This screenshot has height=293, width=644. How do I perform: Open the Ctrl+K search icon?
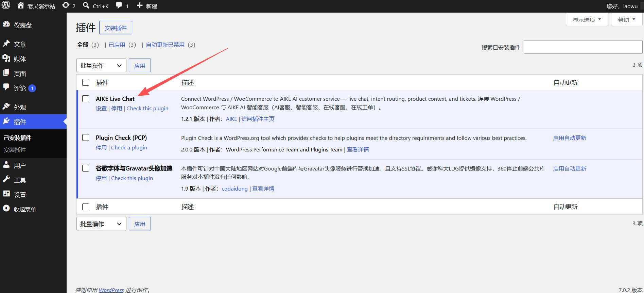tap(86, 5)
